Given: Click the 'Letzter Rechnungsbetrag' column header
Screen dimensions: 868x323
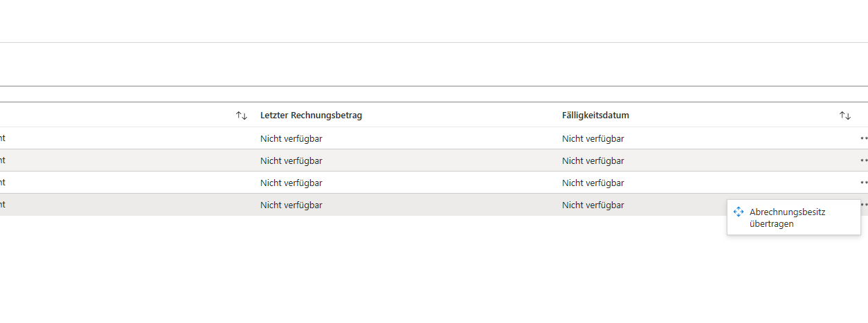Looking at the screenshot, I should tap(311, 116).
